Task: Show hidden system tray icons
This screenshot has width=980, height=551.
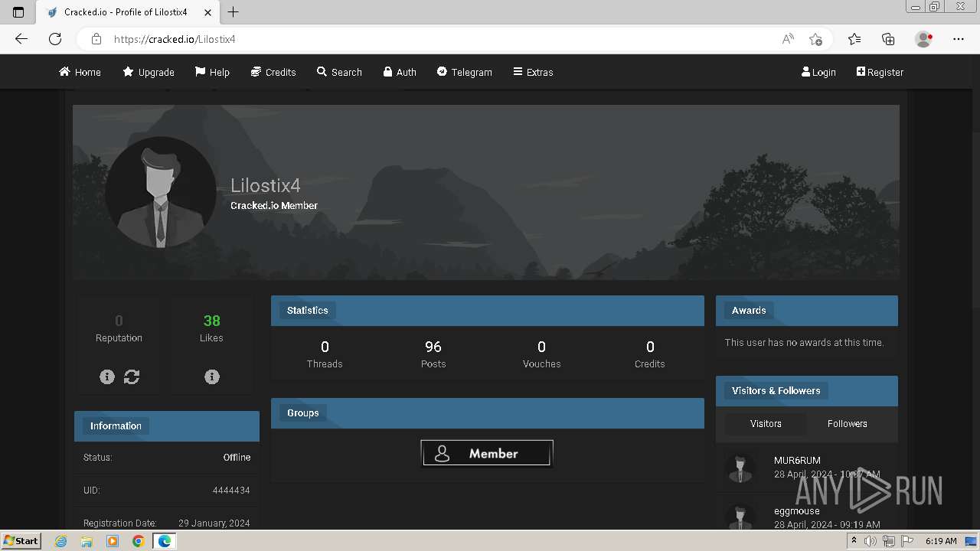Action: (x=854, y=541)
